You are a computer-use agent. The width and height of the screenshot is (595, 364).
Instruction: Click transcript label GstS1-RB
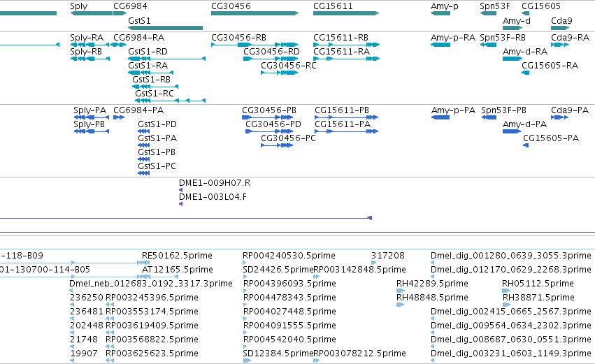[151, 80]
